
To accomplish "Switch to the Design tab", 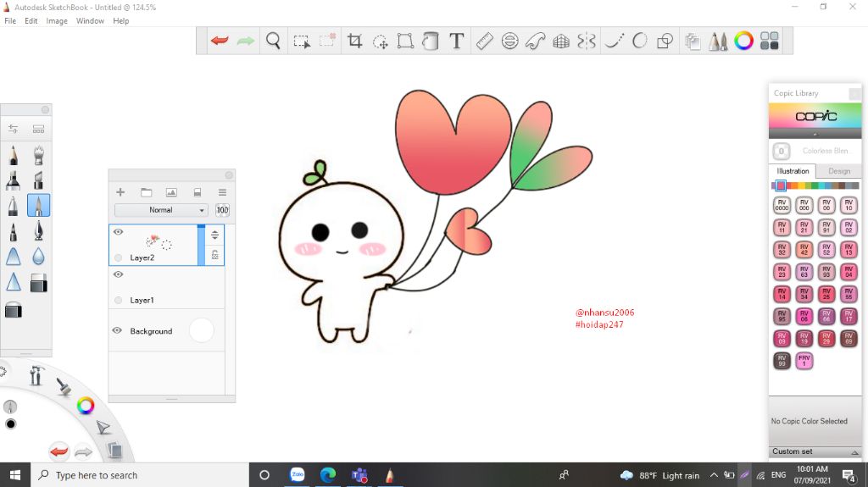I will tap(839, 171).
